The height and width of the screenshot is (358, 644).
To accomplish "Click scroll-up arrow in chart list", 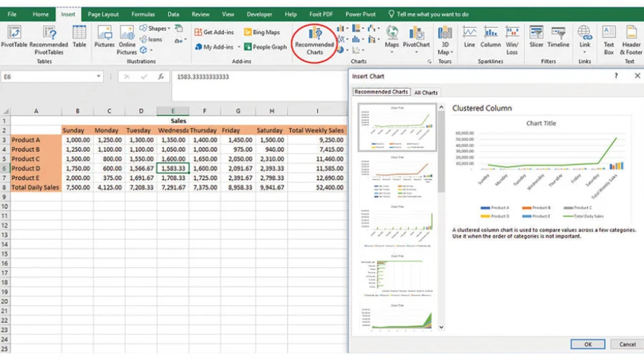I will point(441,107).
